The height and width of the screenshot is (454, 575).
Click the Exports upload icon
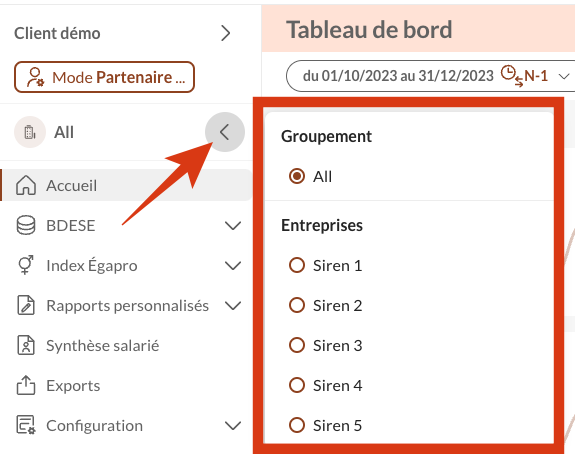pyautogui.click(x=26, y=385)
